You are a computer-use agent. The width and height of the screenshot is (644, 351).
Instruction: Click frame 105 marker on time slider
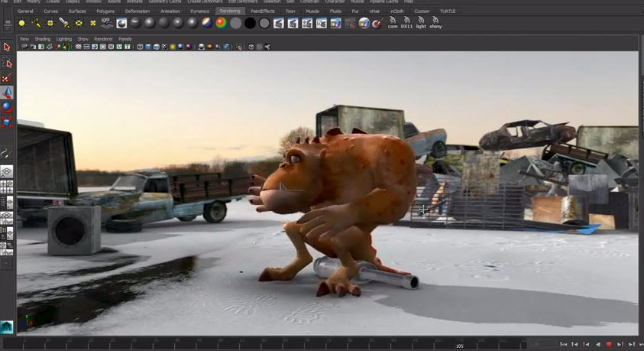pyautogui.click(x=460, y=346)
